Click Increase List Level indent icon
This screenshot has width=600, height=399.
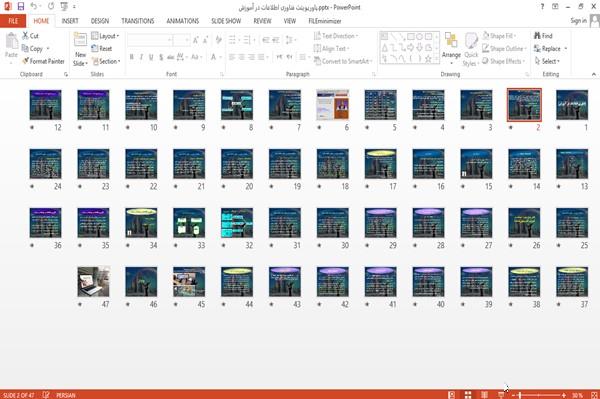click(276, 40)
